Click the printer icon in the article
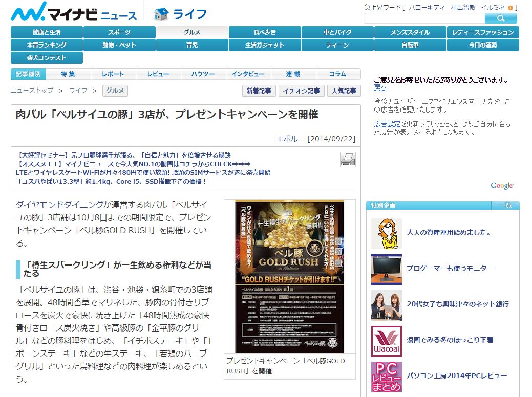Screen dimensions: 532x397 click(348, 160)
